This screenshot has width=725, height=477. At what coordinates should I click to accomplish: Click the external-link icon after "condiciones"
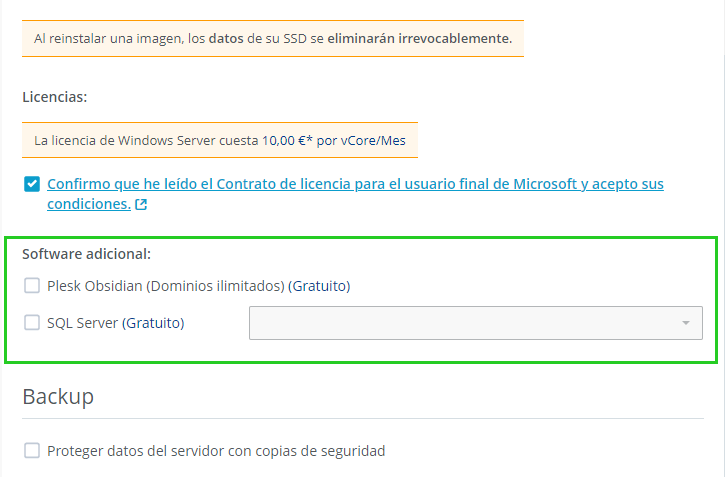click(x=141, y=205)
